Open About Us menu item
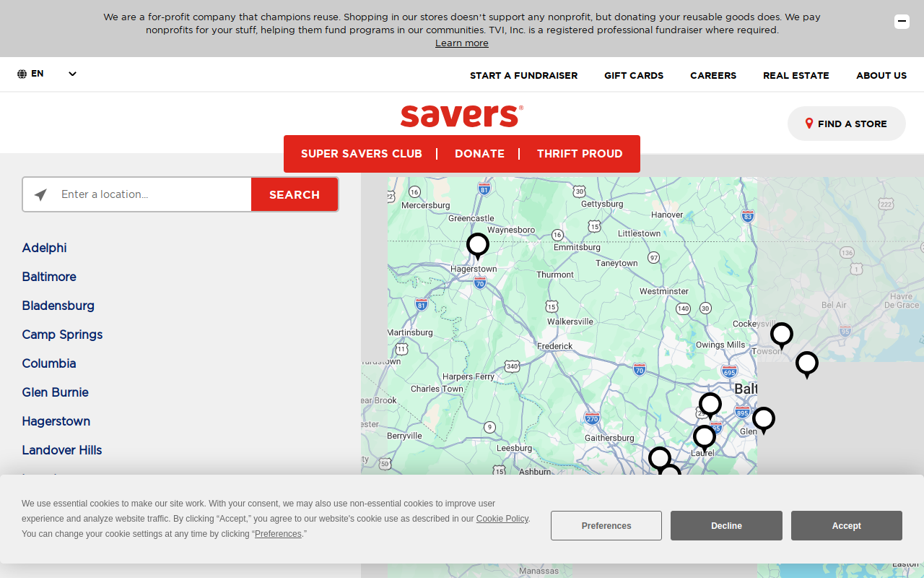 tap(881, 75)
